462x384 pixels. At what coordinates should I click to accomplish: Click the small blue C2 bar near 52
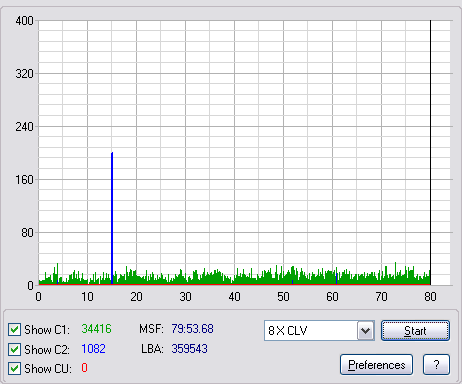click(292, 282)
